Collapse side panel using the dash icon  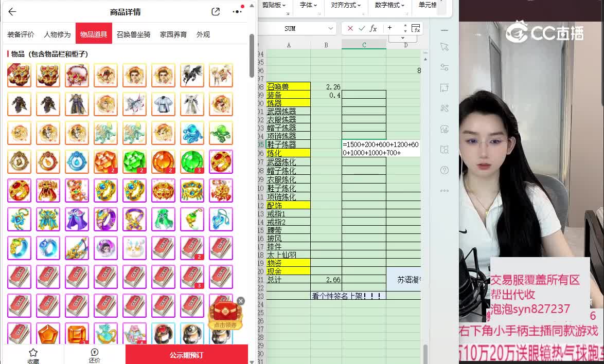445,30
